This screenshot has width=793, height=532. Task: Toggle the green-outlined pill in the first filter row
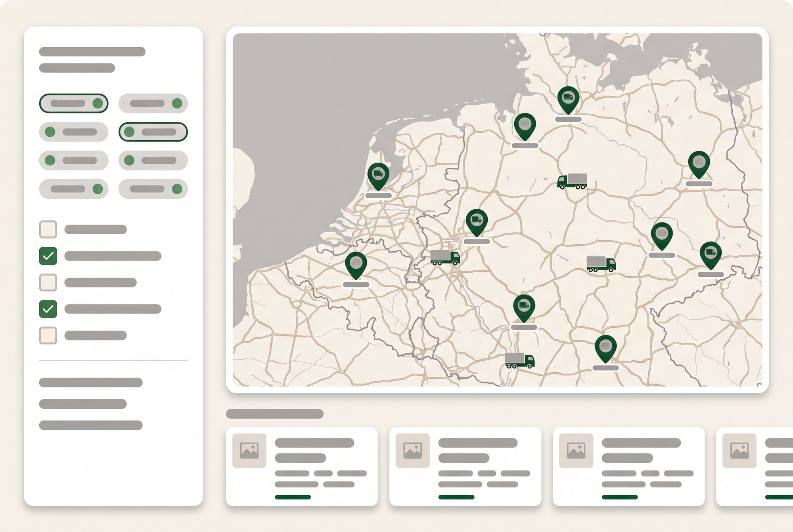(x=74, y=103)
